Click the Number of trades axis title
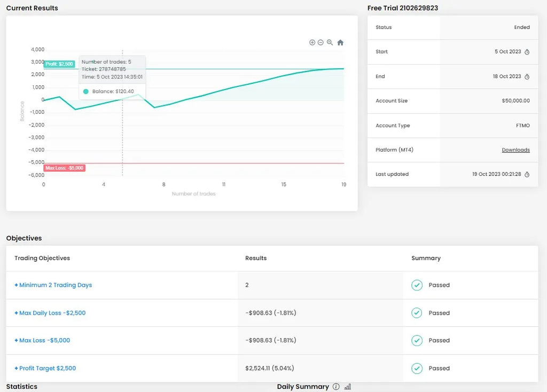The image size is (547, 392). pos(193,193)
